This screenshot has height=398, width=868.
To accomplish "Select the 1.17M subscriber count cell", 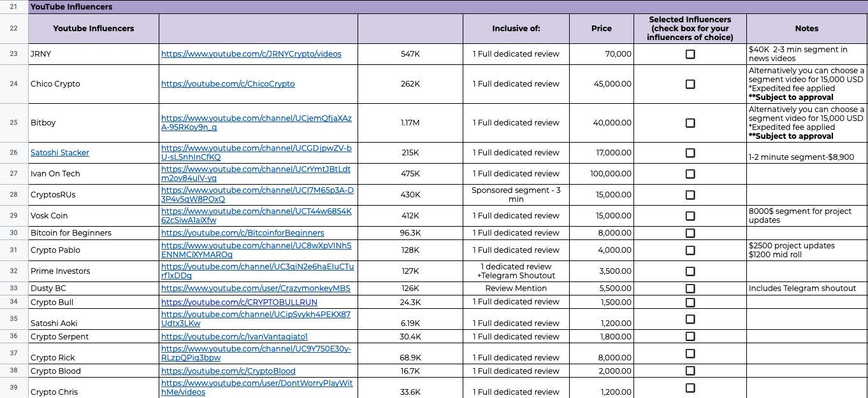I will [410, 123].
